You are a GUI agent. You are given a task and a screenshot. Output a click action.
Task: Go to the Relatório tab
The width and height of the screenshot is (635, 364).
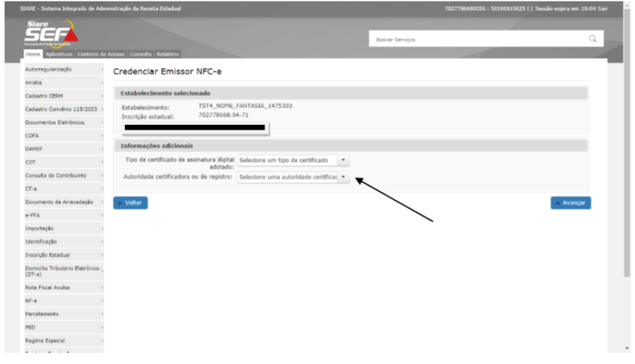click(168, 54)
